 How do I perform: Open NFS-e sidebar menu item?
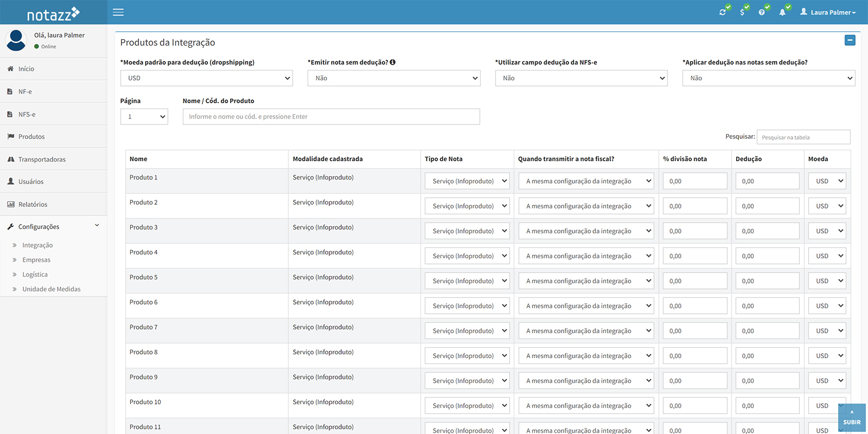click(x=53, y=114)
